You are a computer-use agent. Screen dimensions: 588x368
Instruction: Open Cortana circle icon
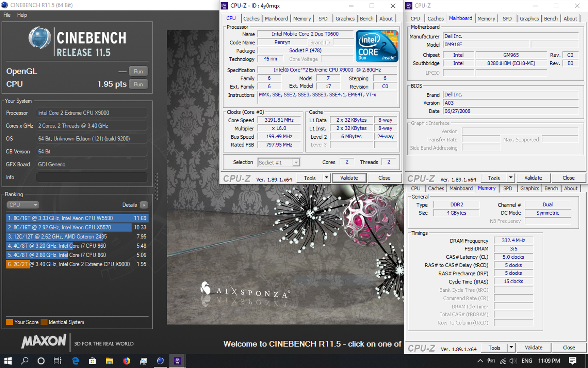pyautogui.click(x=41, y=361)
